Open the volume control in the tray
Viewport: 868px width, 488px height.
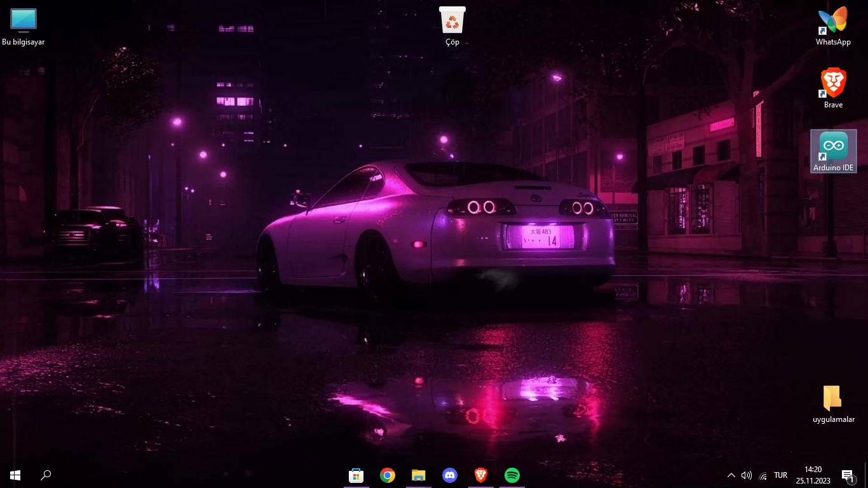click(747, 475)
